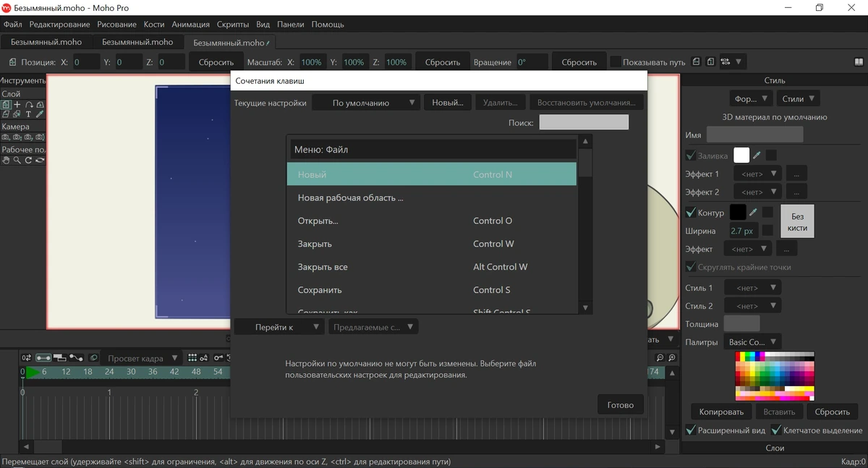Expand the Перейти к dropdown

(x=279, y=327)
